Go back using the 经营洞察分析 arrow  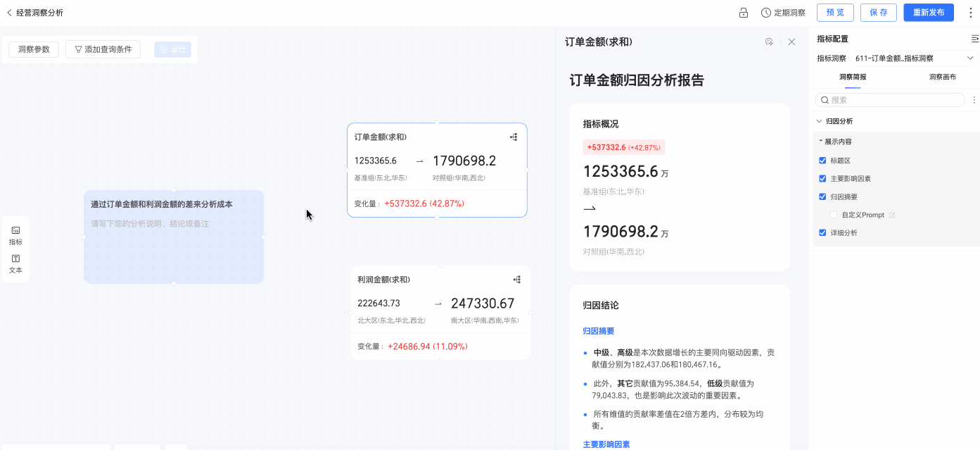point(9,13)
